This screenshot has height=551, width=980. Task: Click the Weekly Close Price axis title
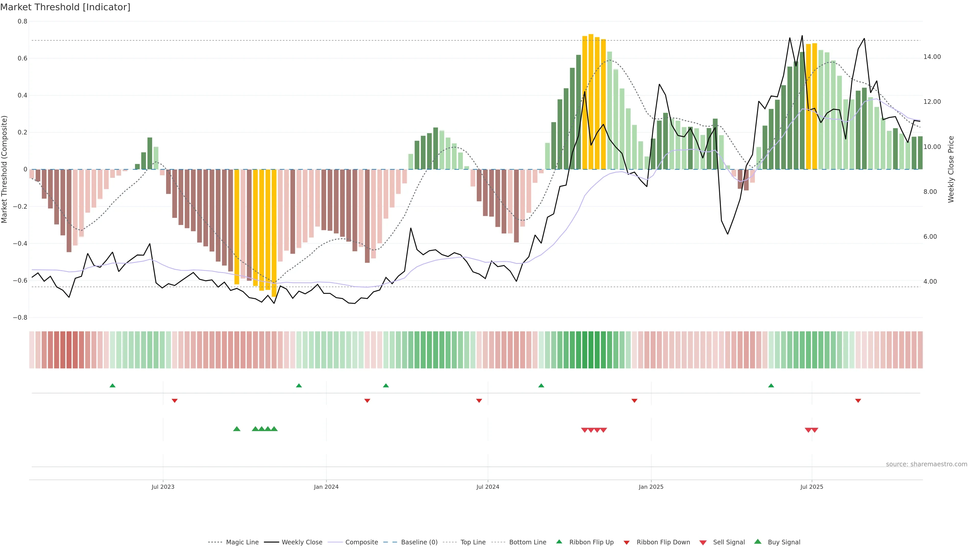pyautogui.click(x=951, y=169)
